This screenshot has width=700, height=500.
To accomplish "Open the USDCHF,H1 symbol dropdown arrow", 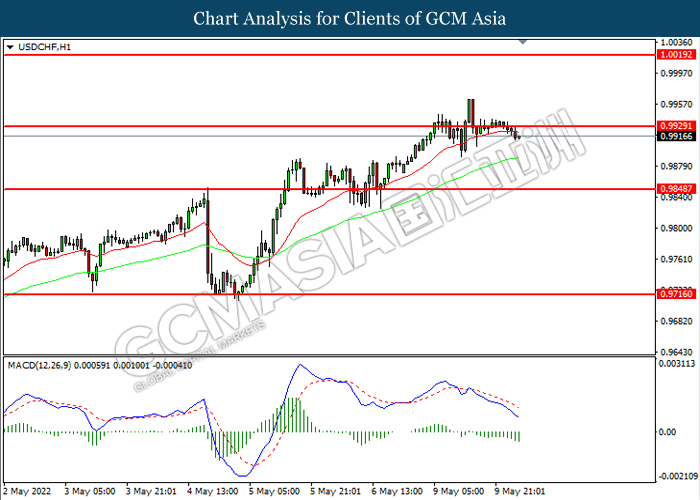I will (x=10, y=47).
